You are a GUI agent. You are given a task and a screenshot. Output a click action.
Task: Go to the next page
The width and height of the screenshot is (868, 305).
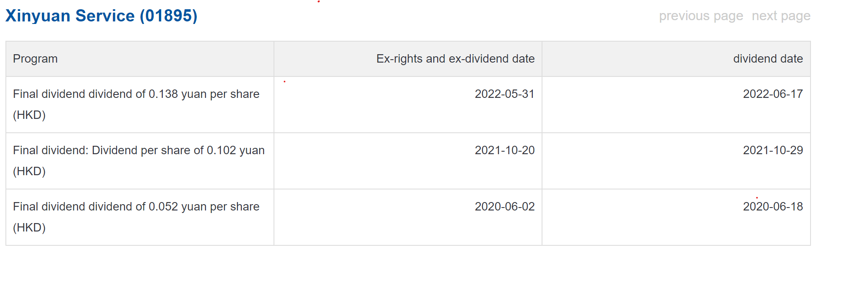(781, 16)
